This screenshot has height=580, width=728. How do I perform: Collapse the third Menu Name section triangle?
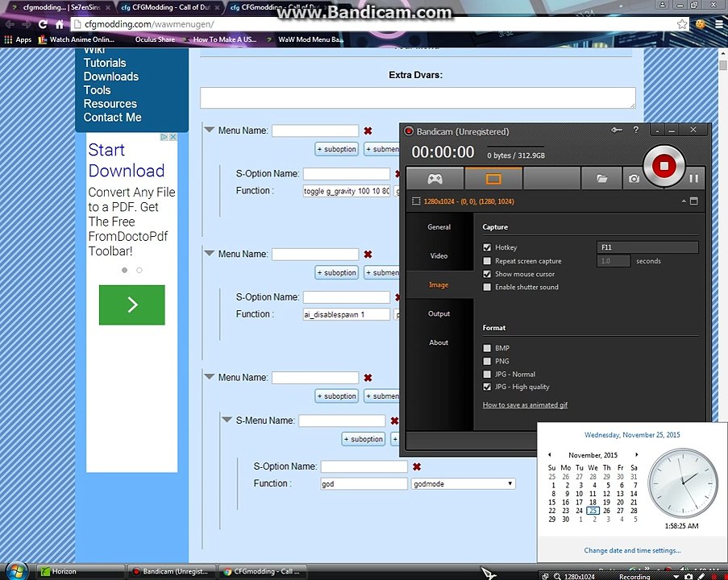click(210, 377)
